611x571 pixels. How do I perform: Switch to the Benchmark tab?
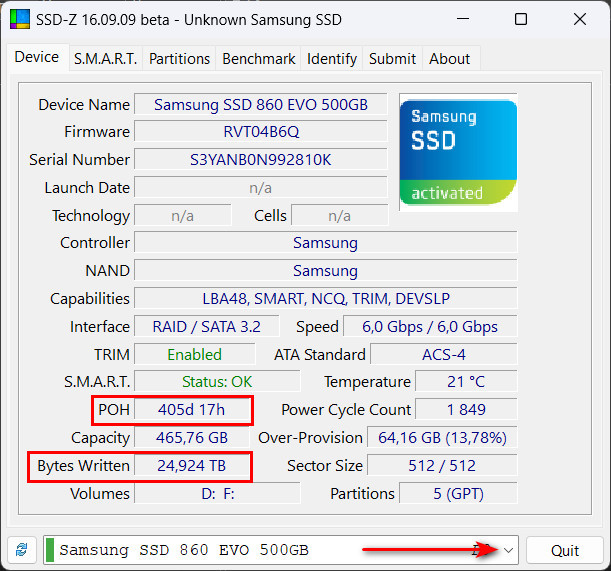coord(259,59)
